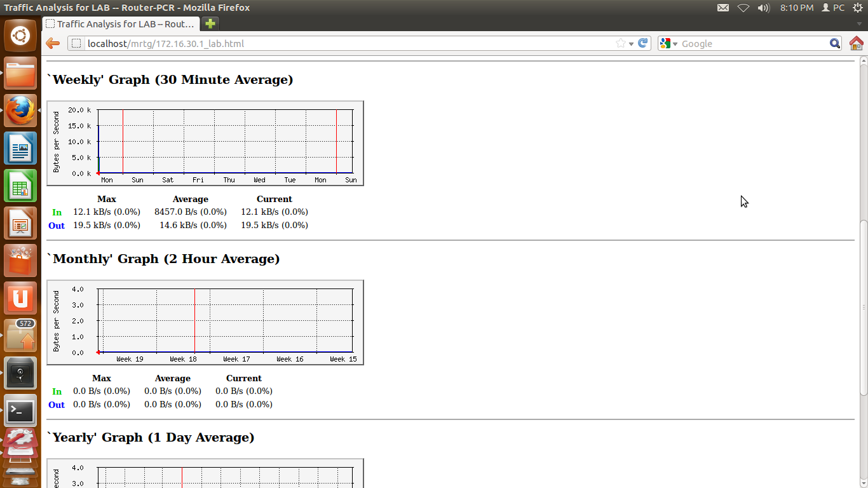
Task: Open the Files manager in the launcher
Action: pos(20,73)
